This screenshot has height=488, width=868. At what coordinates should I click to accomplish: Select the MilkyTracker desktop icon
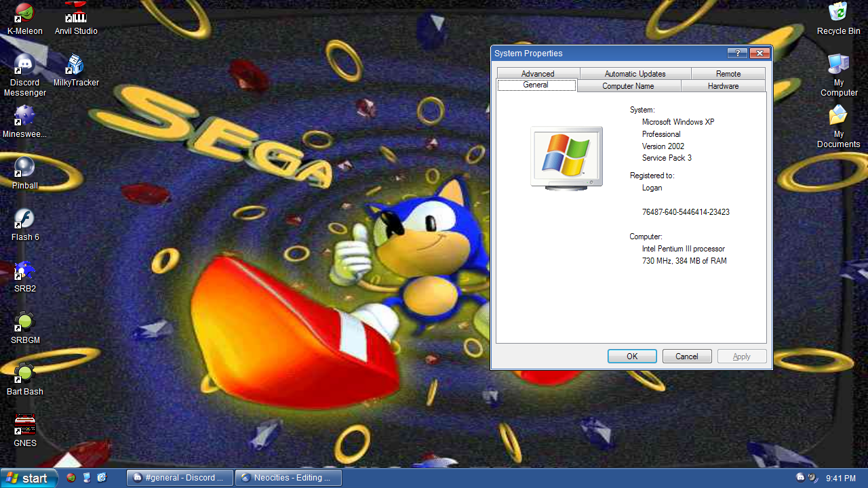click(x=76, y=65)
